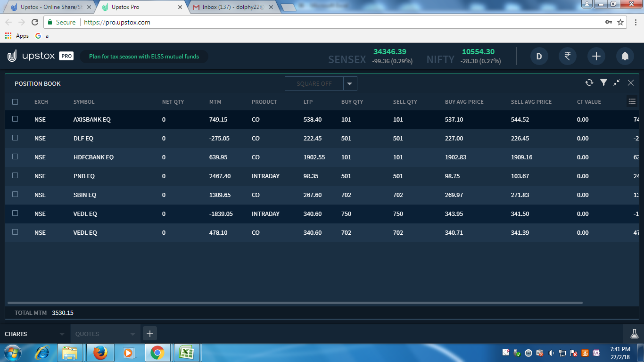Viewport: 644px width, 362px height.
Task: Open ELSS mutual funds tax banner
Action: [x=144, y=57]
